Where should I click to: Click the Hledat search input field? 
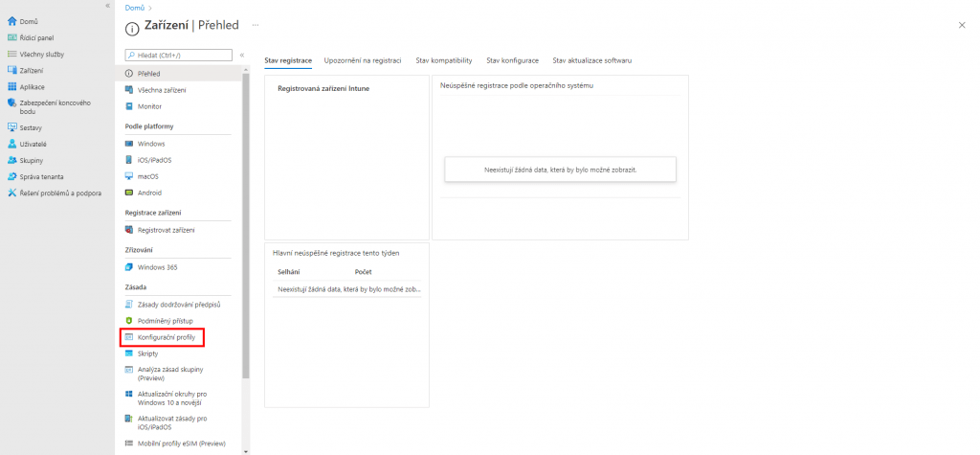184,56
